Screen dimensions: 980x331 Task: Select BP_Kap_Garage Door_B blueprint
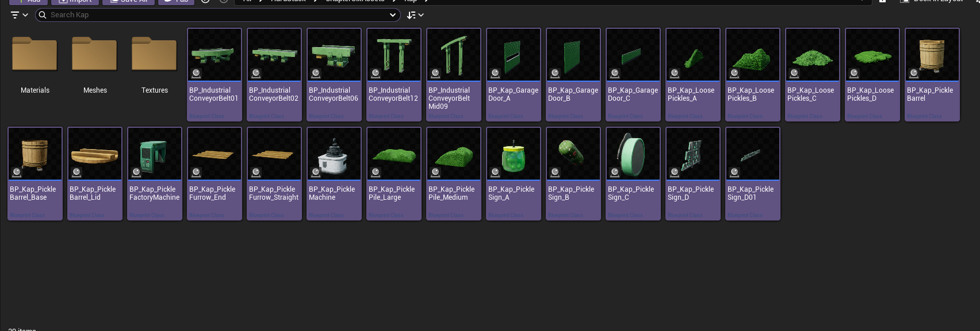coord(573,75)
